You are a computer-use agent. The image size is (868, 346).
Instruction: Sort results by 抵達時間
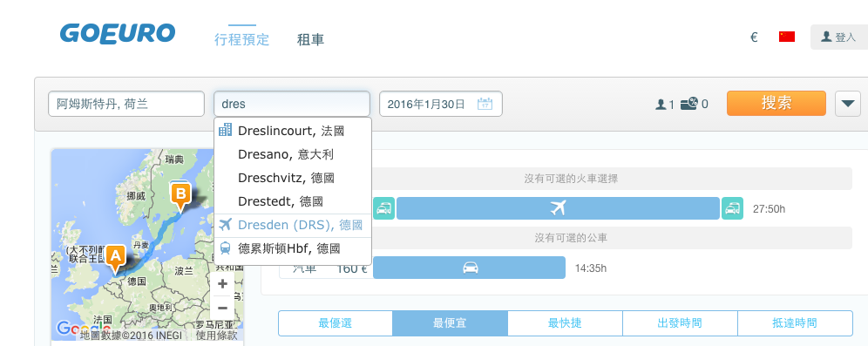tap(795, 323)
